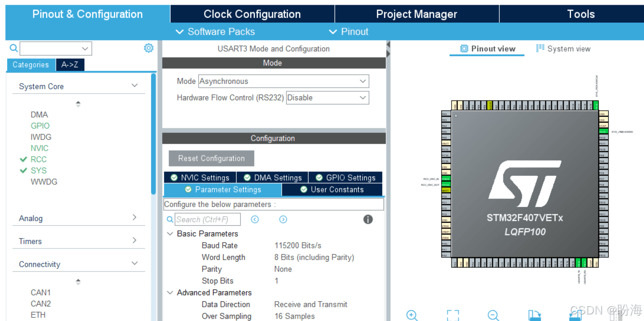Fit the chip view to the window
This screenshot has width=644, height=321.
(x=453, y=315)
